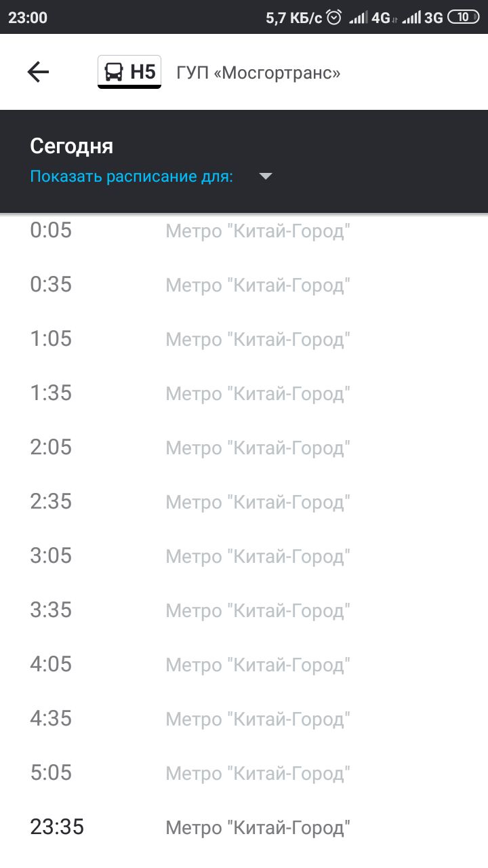Tap the 3G signal strength icon

[423, 18]
